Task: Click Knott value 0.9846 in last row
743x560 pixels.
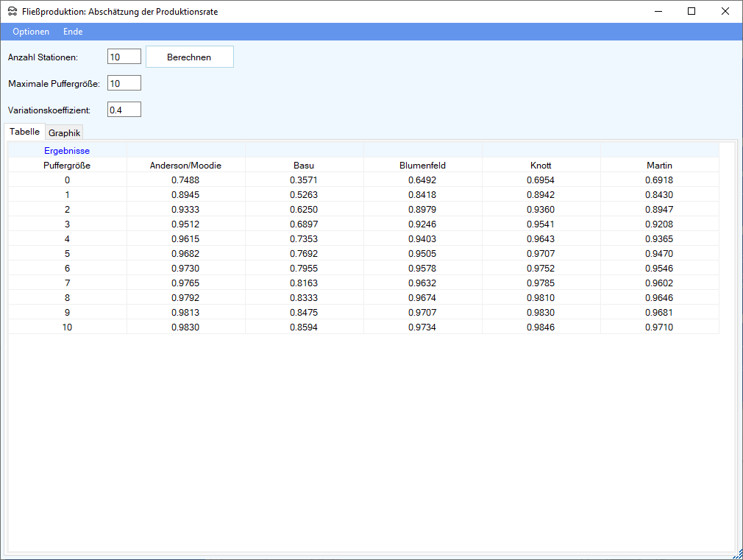Action: (541, 327)
